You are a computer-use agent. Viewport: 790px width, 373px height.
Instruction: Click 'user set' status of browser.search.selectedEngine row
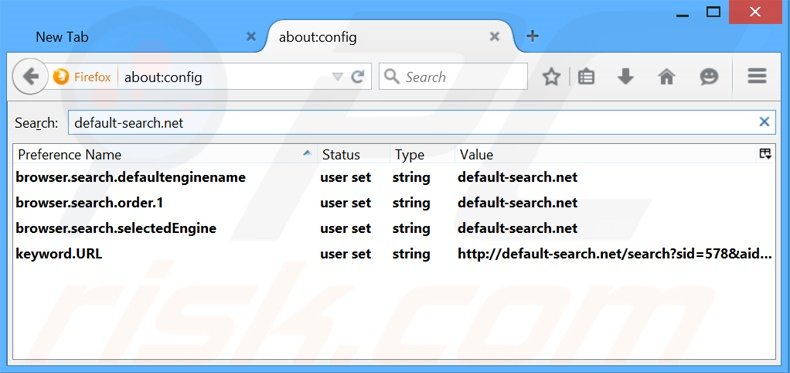346,228
